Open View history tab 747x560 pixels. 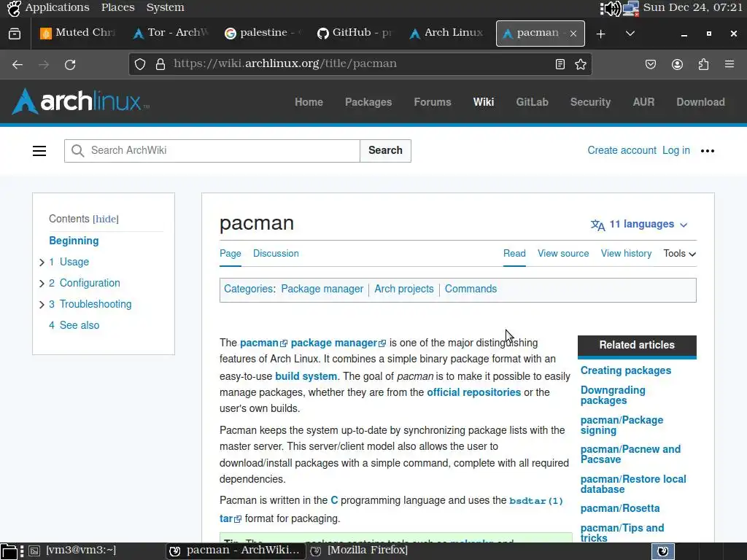(x=626, y=253)
